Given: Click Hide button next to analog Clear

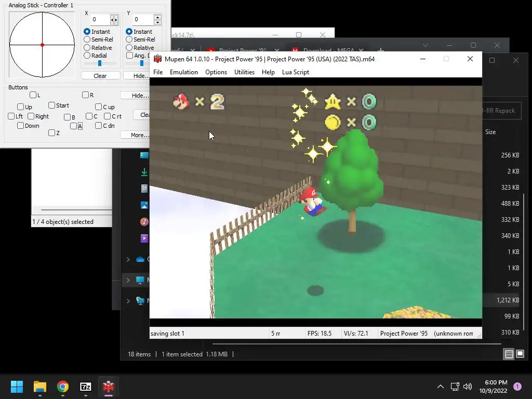Looking at the screenshot, I should pos(138,76).
